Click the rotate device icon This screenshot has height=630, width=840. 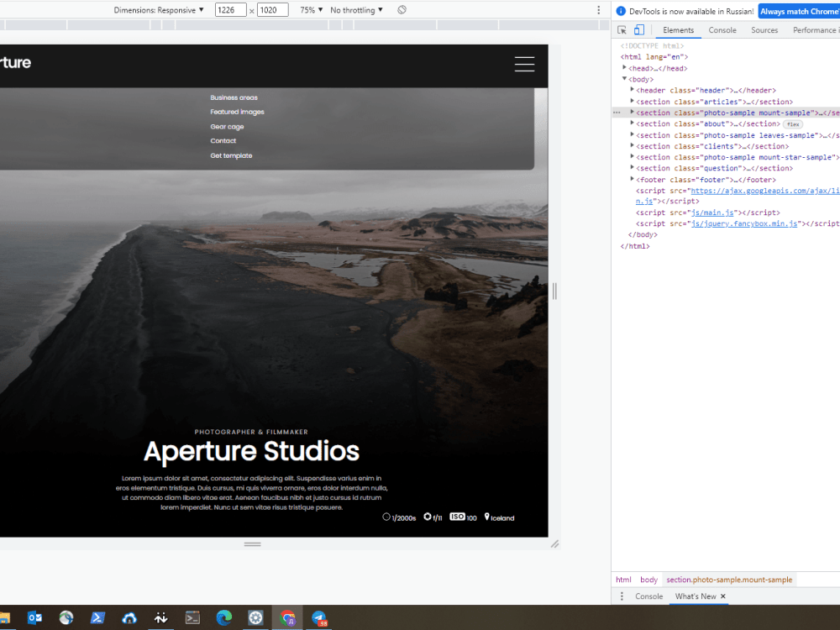pos(402,9)
